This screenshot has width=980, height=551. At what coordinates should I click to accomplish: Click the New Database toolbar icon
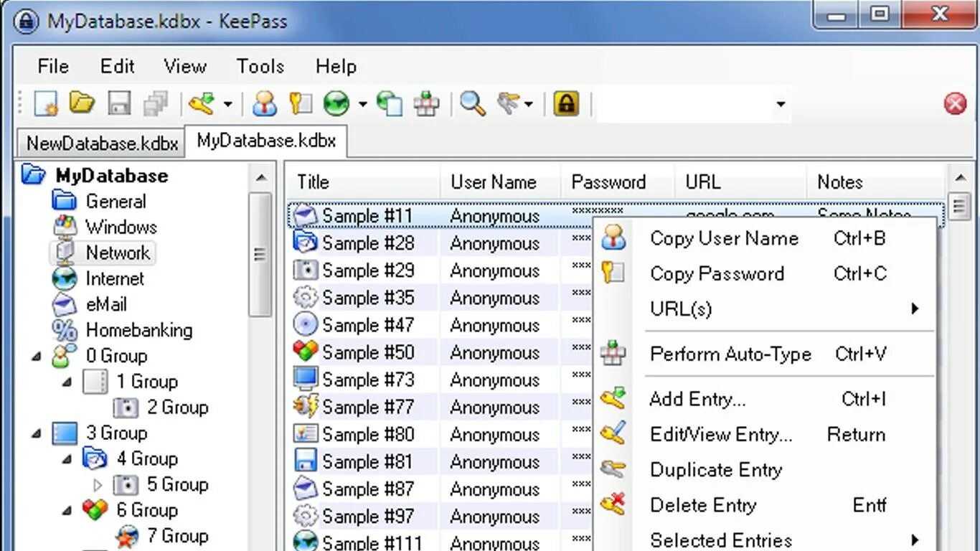coord(46,104)
